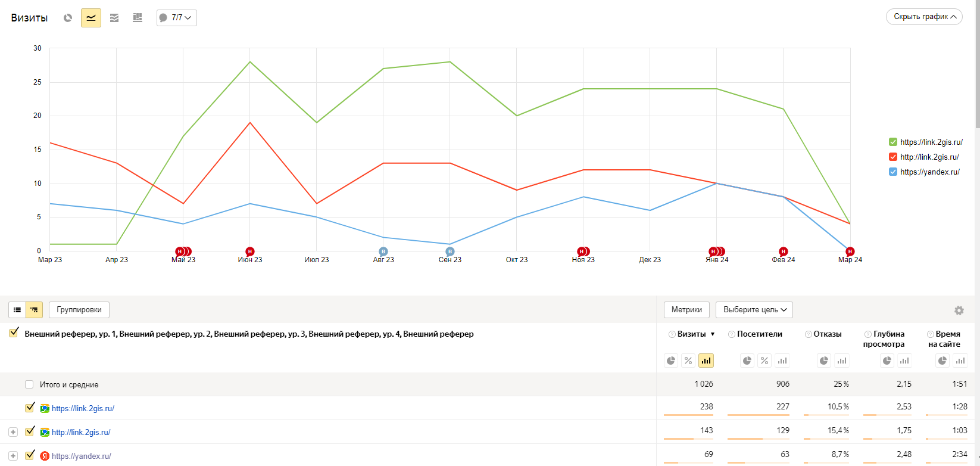
Task: Open the blue annotation marker at Авг 23
Action: (x=383, y=251)
